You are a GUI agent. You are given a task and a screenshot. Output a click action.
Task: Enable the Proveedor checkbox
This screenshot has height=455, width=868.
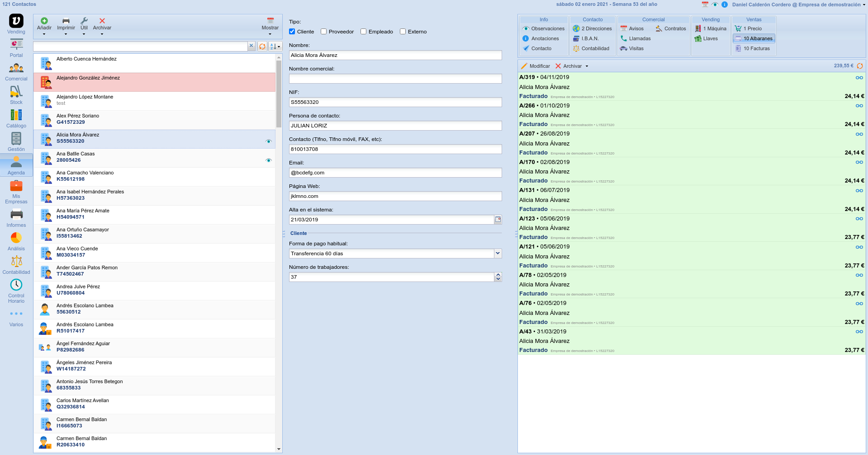[324, 32]
